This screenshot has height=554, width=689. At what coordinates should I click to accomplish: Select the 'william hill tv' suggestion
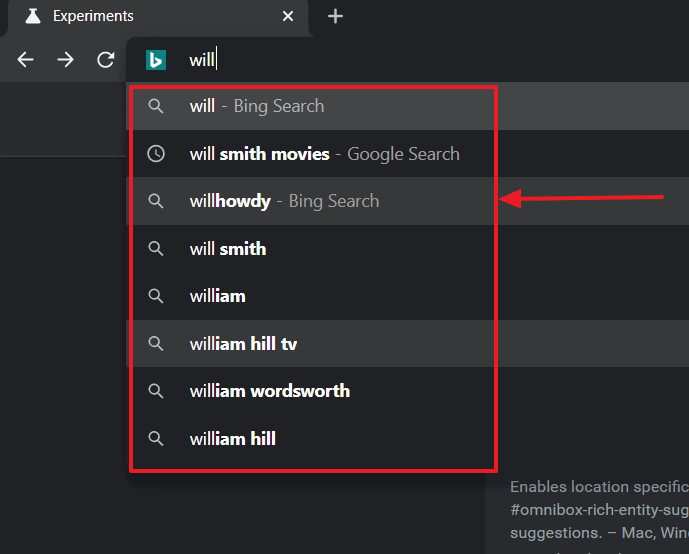[x=407, y=344]
